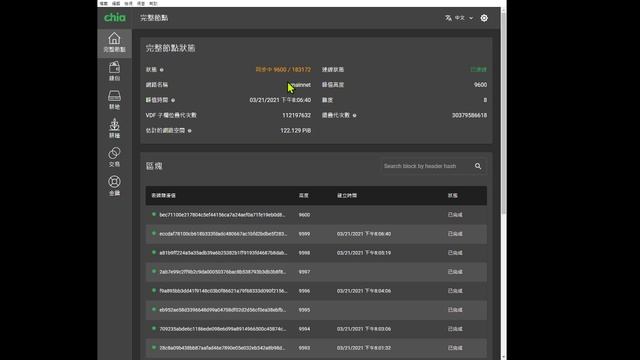Image resolution: width=640 pixels, height=360 pixels.
Task: Click info icon next to total iterations label
Action: click(354, 116)
